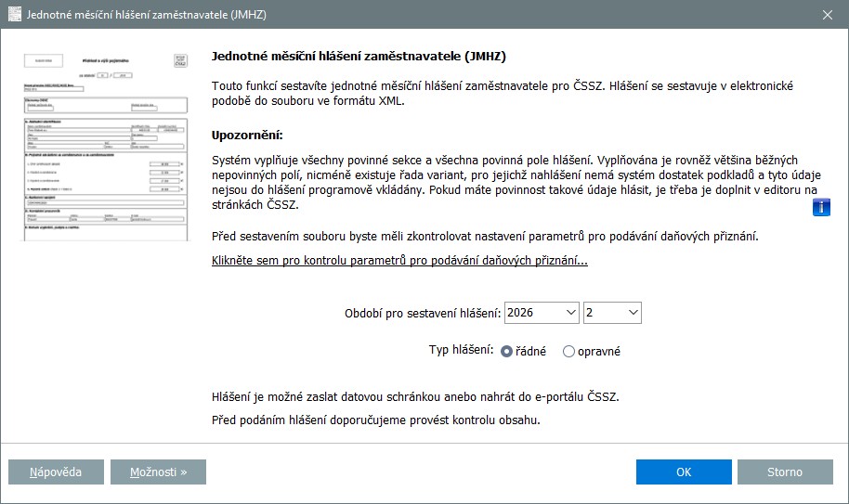
Task: Close the JMHZ dialog window
Action: pos(827,14)
